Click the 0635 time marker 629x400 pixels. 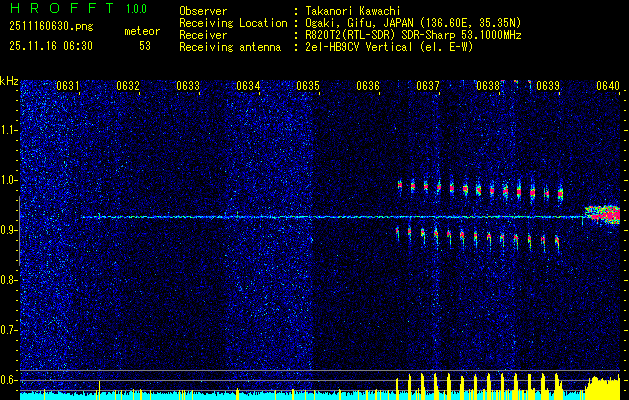click(308, 86)
